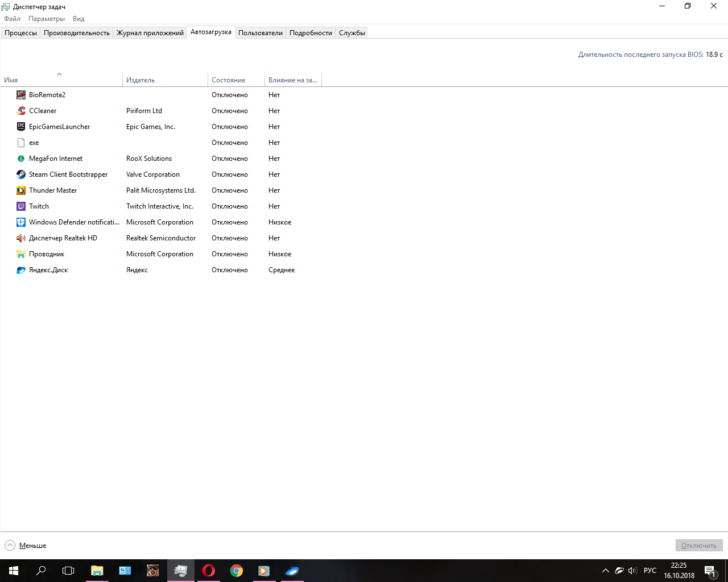Click the CCleaner icon in the list
728x582 pixels.
(x=21, y=111)
